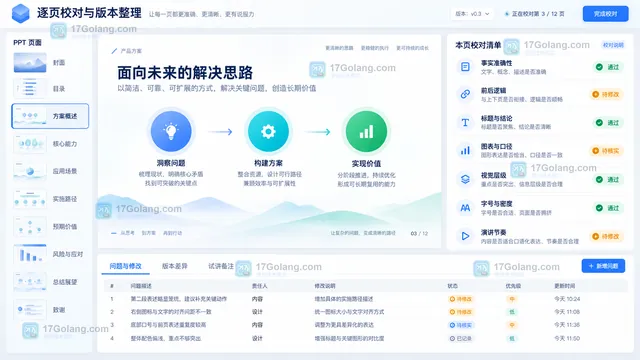Click the 低 priority badge in row 2
Screen dimensions: 640x360
512,312
